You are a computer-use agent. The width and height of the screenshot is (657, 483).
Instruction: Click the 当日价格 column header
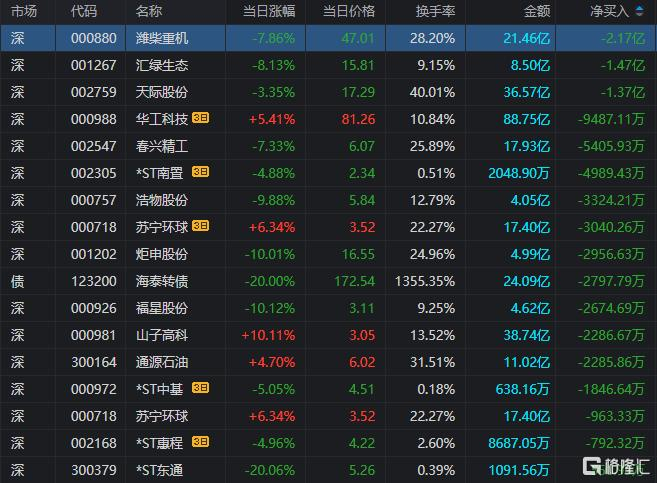pyautogui.click(x=349, y=12)
